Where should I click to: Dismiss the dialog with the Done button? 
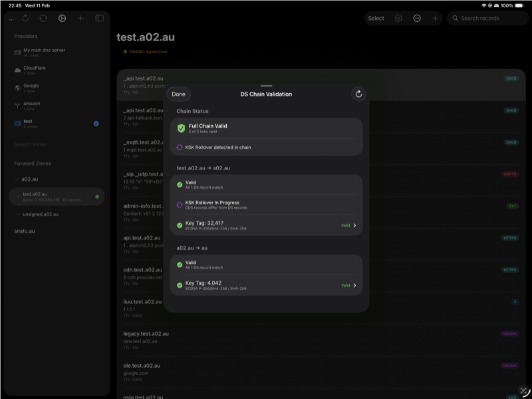pyautogui.click(x=178, y=94)
